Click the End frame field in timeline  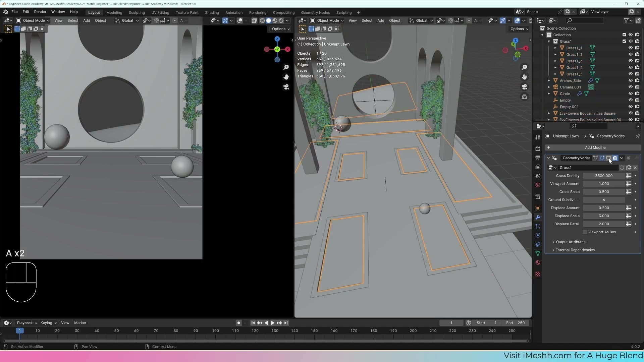coord(516,323)
